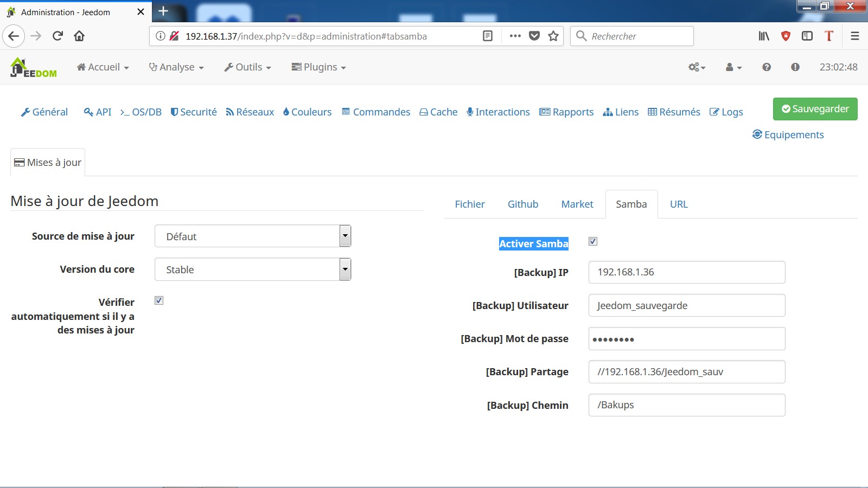Select the Samba tab
The height and width of the screenshot is (488, 868).
click(631, 204)
